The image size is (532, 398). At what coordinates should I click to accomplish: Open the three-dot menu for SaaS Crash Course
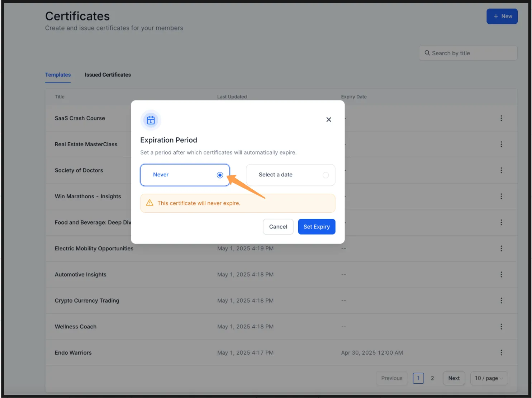(501, 118)
